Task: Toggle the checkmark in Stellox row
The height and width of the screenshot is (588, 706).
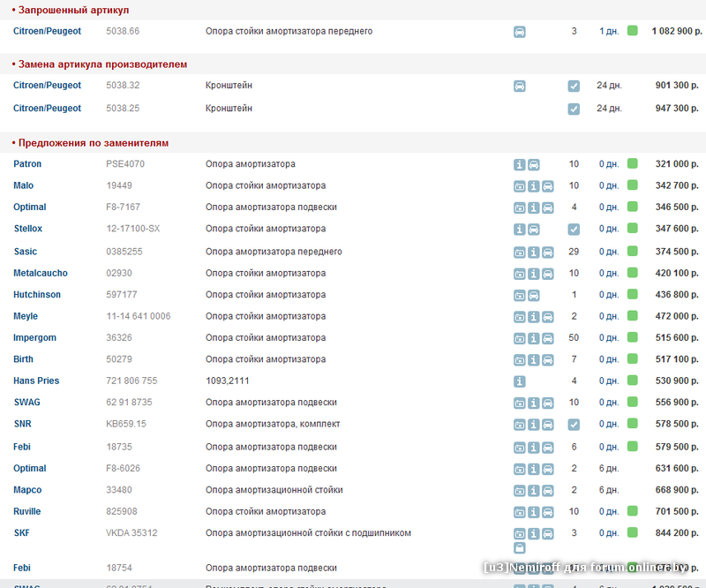Action: 574,230
